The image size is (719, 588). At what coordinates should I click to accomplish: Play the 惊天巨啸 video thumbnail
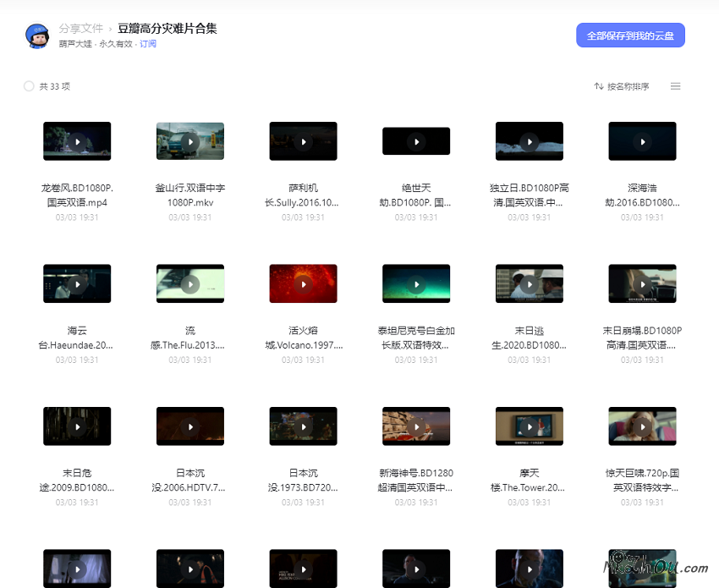click(642, 426)
